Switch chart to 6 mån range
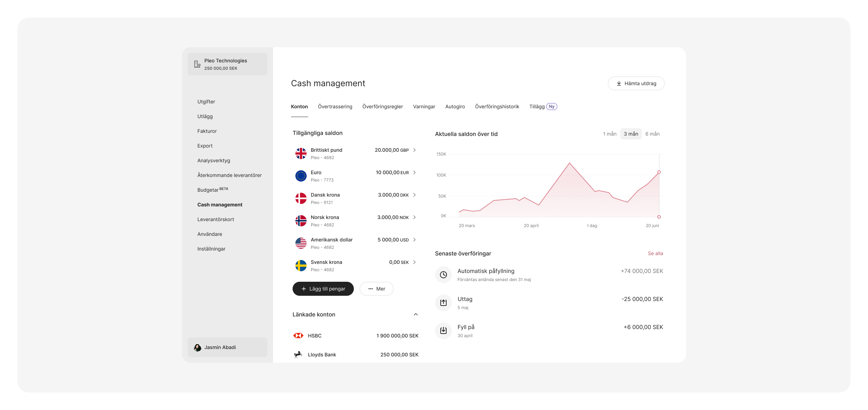868x410 pixels. pyautogui.click(x=652, y=134)
